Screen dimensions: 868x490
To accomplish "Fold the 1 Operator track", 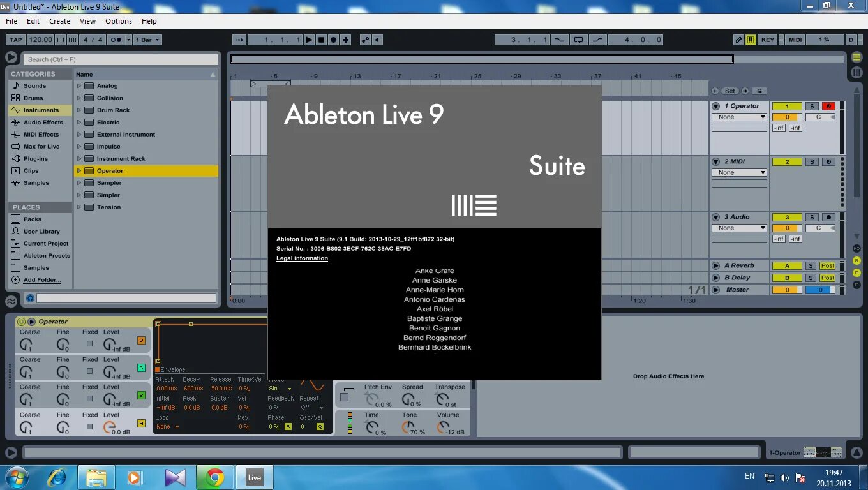I will point(716,107).
